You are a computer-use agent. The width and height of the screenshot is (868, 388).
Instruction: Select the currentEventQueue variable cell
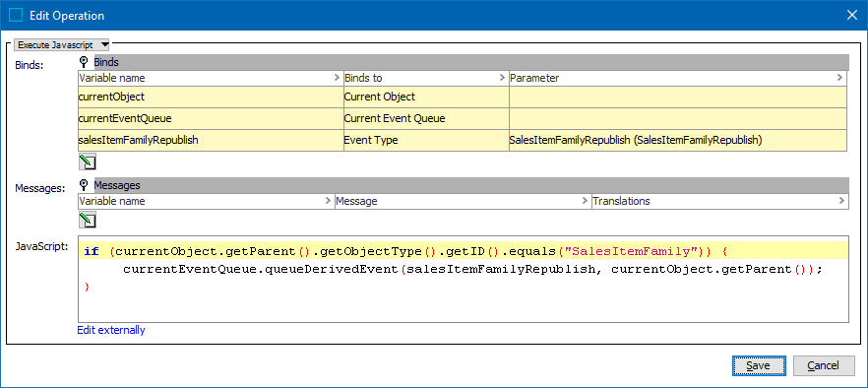pos(211,118)
